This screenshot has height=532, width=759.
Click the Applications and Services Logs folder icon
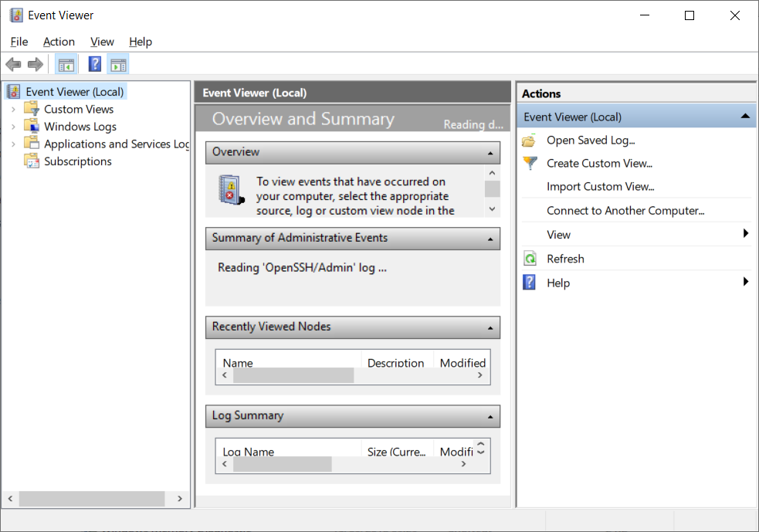coord(32,144)
